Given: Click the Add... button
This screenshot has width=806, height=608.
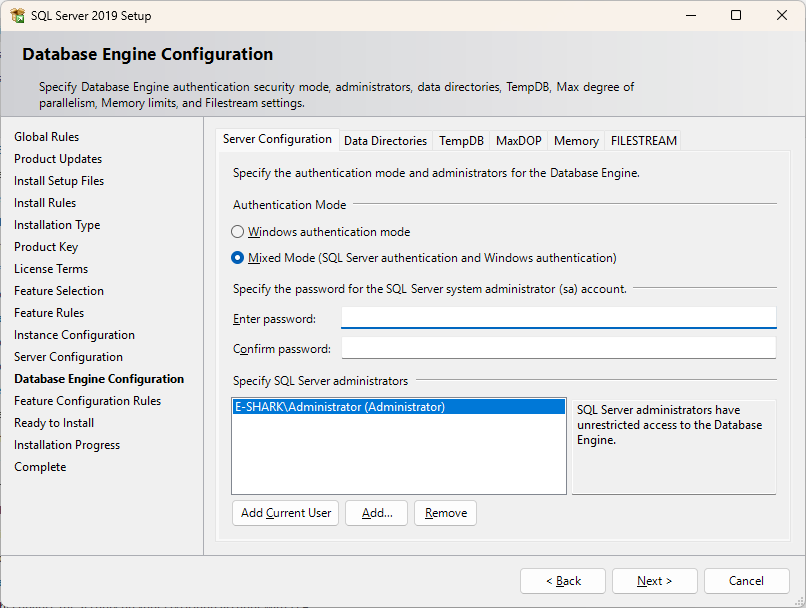Looking at the screenshot, I should pos(376,513).
